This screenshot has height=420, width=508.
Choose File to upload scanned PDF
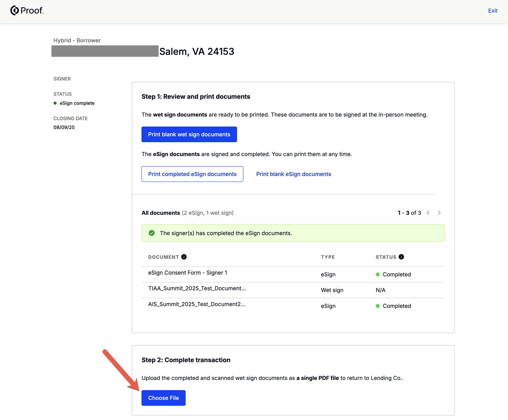click(x=164, y=398)
